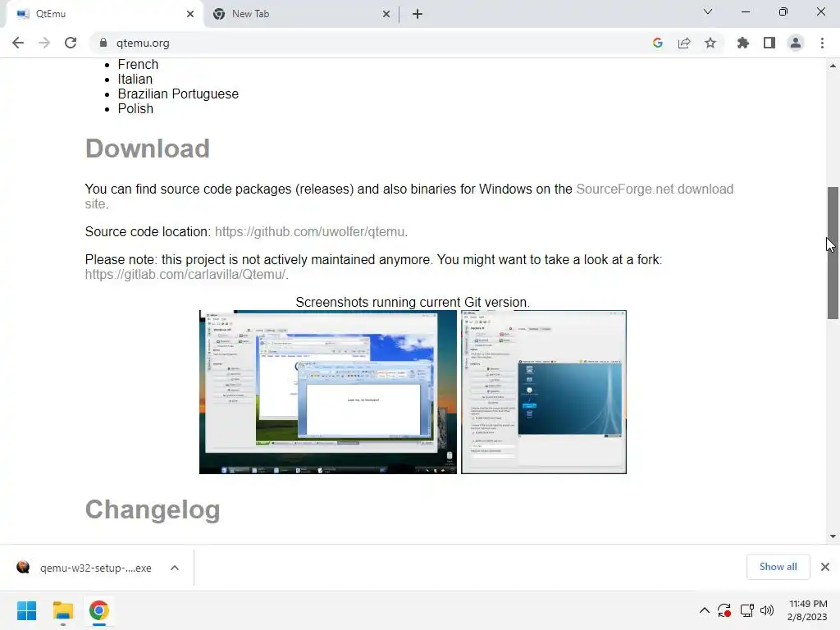
Task: Open the gitlab.com/carlavilla/Qtemu link
Action: tap(185, 274)
